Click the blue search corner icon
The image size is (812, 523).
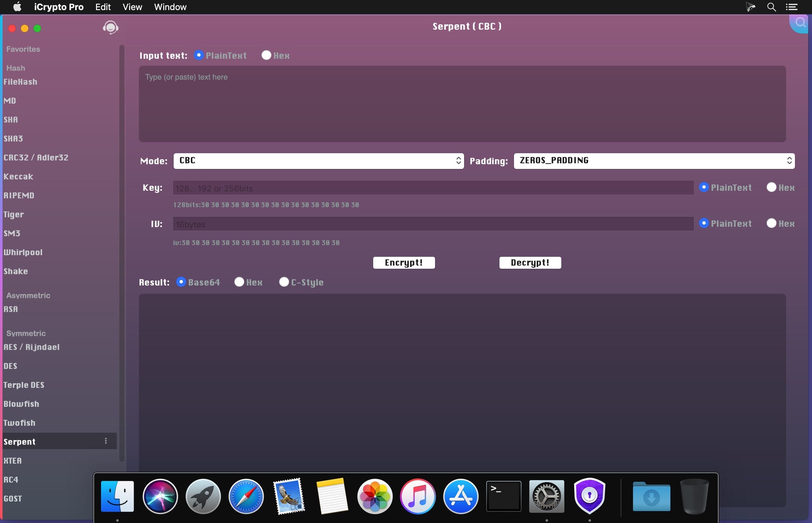pyautogui.click(x=799, y=23)
